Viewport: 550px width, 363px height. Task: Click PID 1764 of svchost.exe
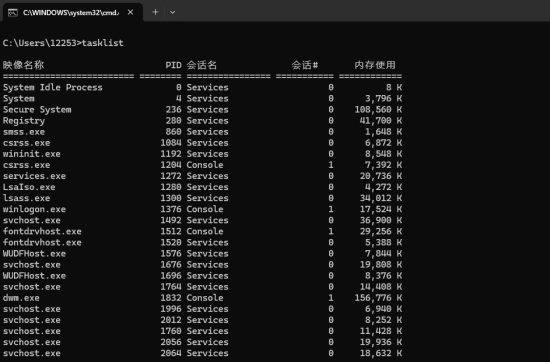[x=171, y=287]
